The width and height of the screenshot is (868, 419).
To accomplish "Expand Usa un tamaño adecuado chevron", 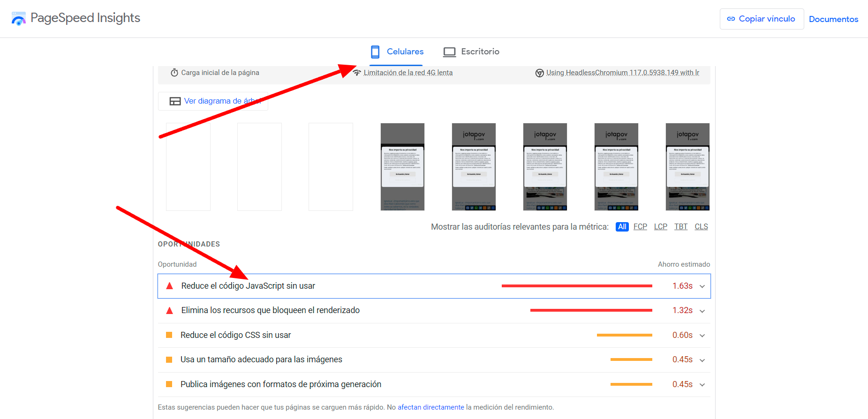I will tap(702, 360).
